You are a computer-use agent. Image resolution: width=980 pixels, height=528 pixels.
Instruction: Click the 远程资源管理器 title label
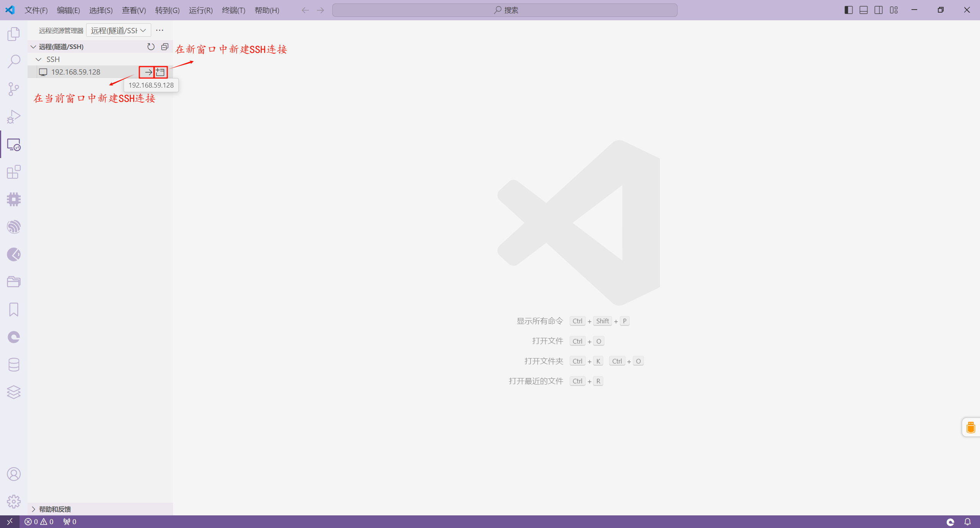[61, 31]
